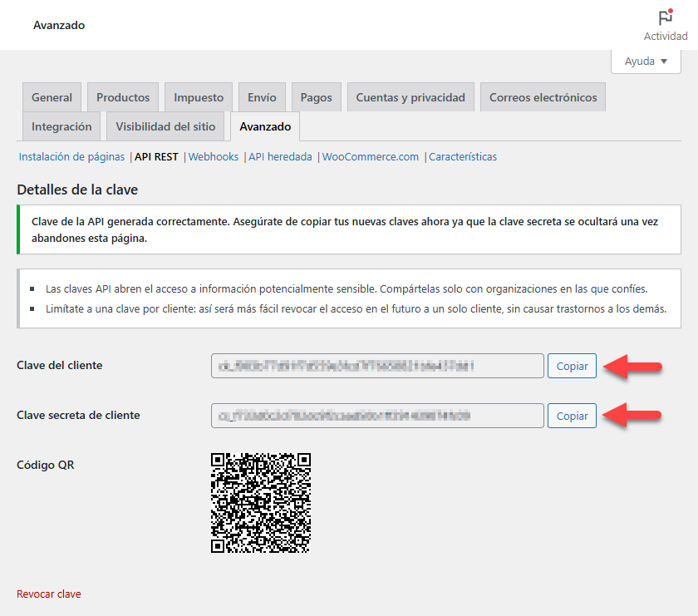The image size is (698, 616).
Task: Open Visibilidad del sitio tab
Action: (165, 126)
